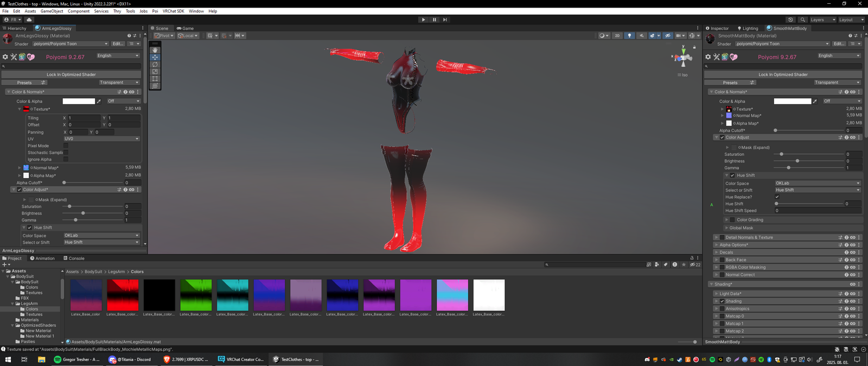Select the Rect tool in Scene toolbar

(x=155, y=79)
